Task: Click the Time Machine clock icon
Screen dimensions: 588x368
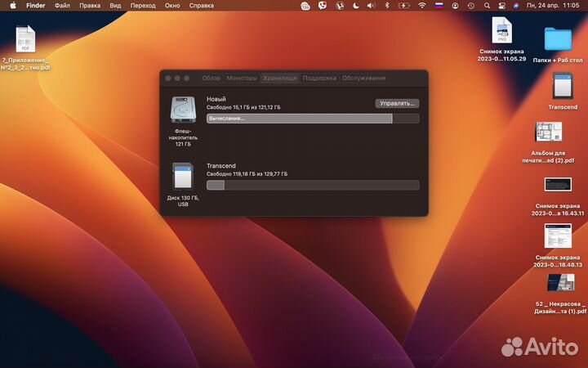Action: click(x=470, y=5)
